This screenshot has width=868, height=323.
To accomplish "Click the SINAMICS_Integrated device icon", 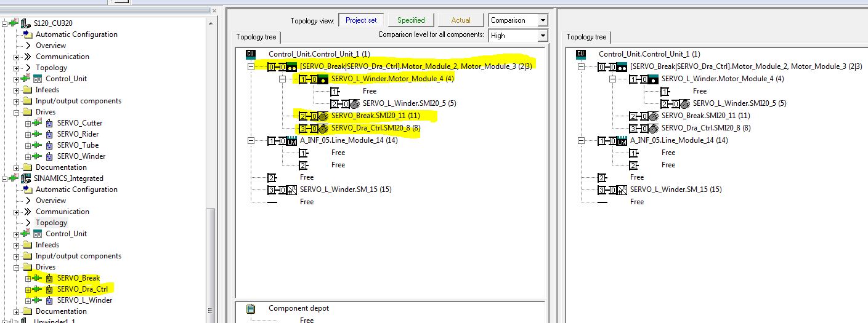I will [26, 178].
